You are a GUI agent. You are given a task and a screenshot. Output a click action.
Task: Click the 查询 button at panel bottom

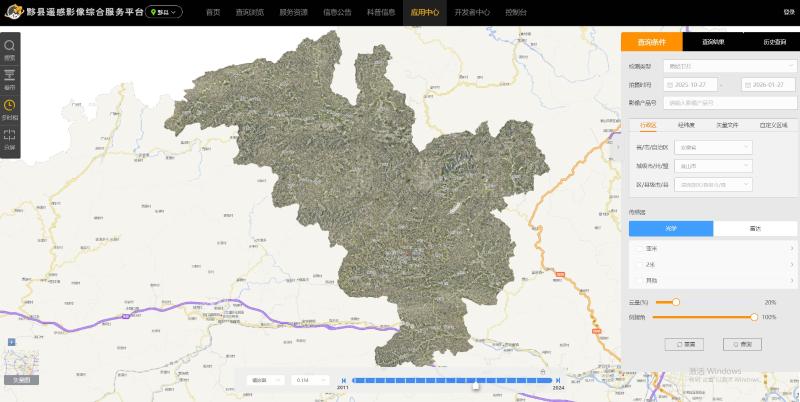[742, 344]
